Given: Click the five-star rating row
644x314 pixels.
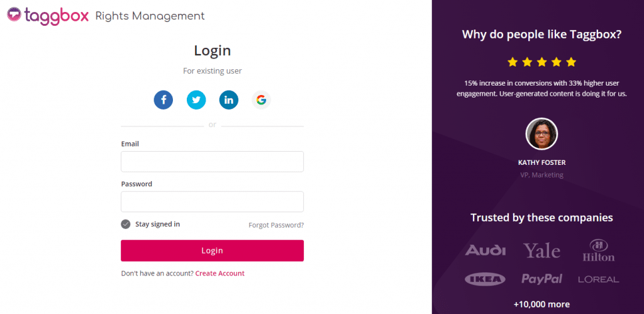Looking at the screenshot, I should click(541, 62).
